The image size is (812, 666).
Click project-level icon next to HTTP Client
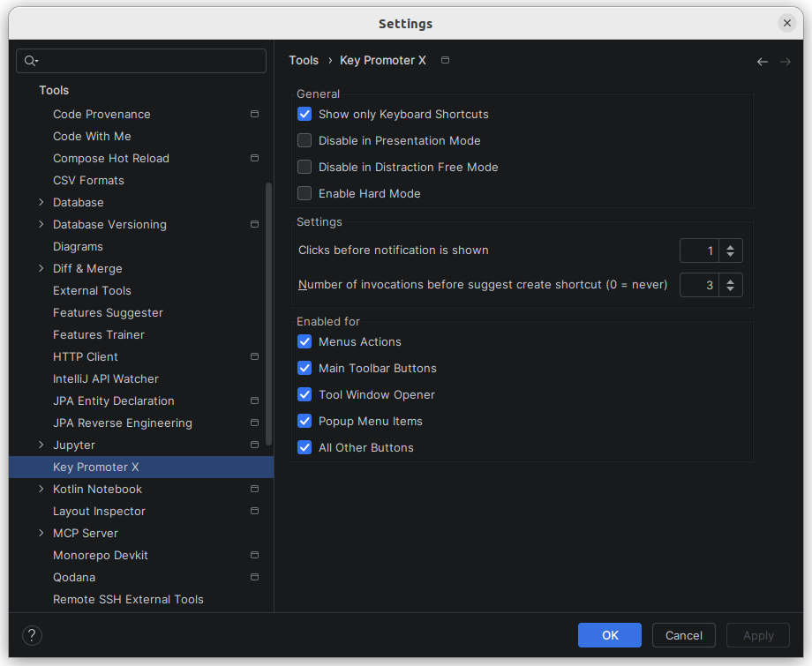pyautogui.click(x=254, y=356)
